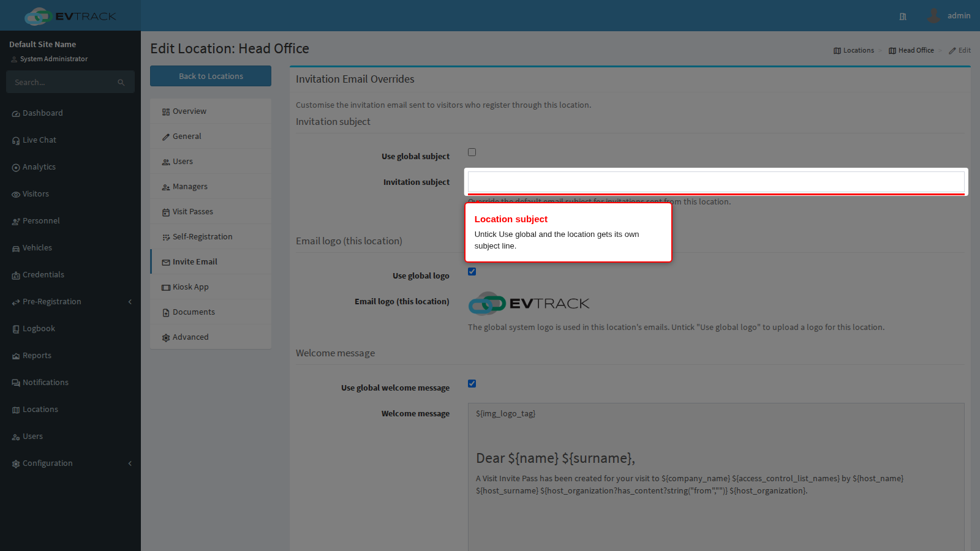Switch to the Managers tab
980x551 pixels.
tap(211, 187)
